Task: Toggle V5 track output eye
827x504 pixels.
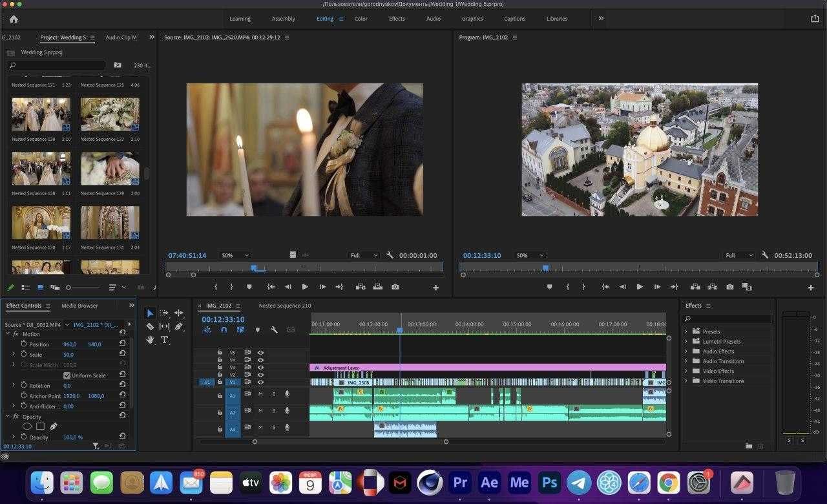Action: (261, 353)
